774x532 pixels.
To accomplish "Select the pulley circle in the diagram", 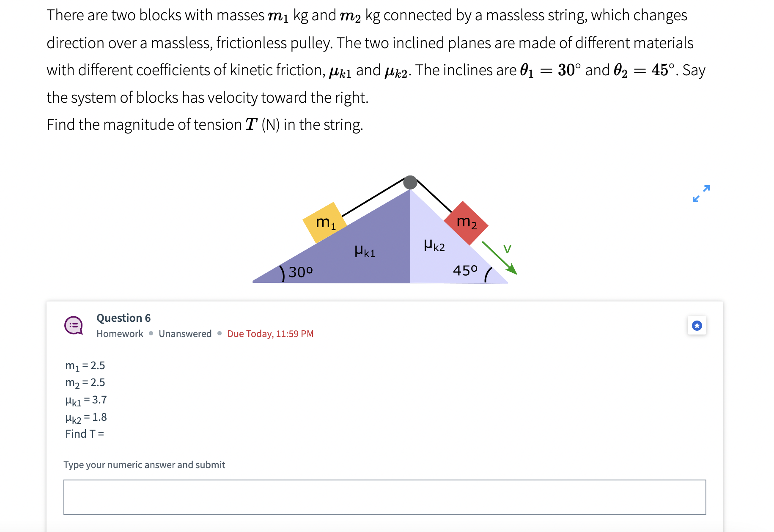I will tap(409, 183).
